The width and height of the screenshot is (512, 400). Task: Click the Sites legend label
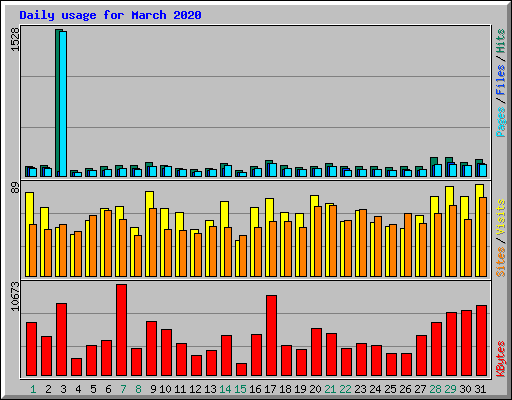point(500,262)
